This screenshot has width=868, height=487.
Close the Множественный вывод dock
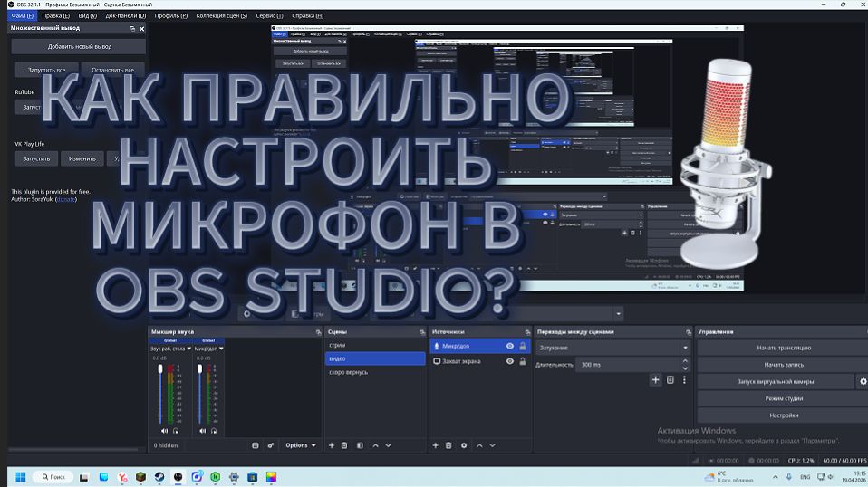(x=141, y=29)
